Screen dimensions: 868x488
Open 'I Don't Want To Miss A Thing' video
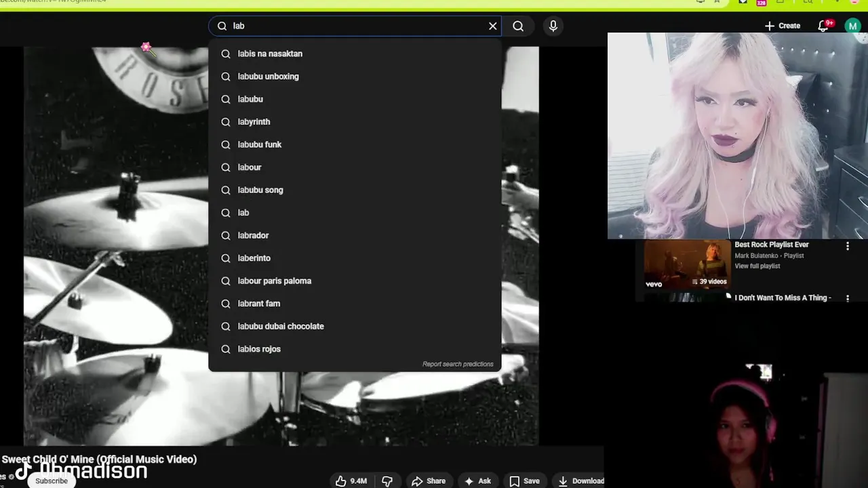tap(783, 298)
